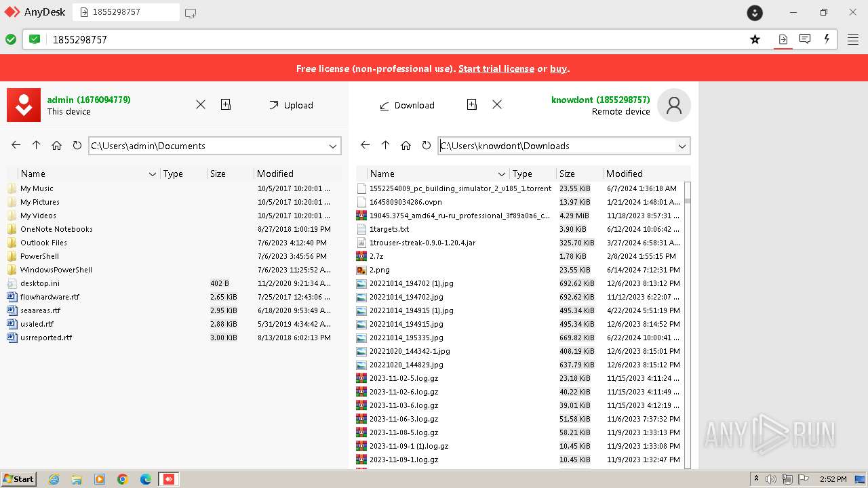Sort remote files by Type column
This screenshot has height=488, width=868.
pyautogui.click(x=532, y=174)
